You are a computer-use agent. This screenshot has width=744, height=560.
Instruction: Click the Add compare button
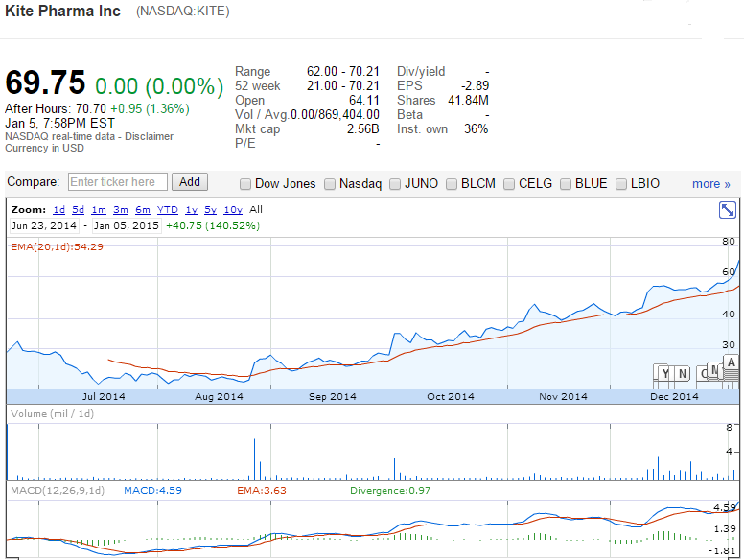click(x=189, y=182)
